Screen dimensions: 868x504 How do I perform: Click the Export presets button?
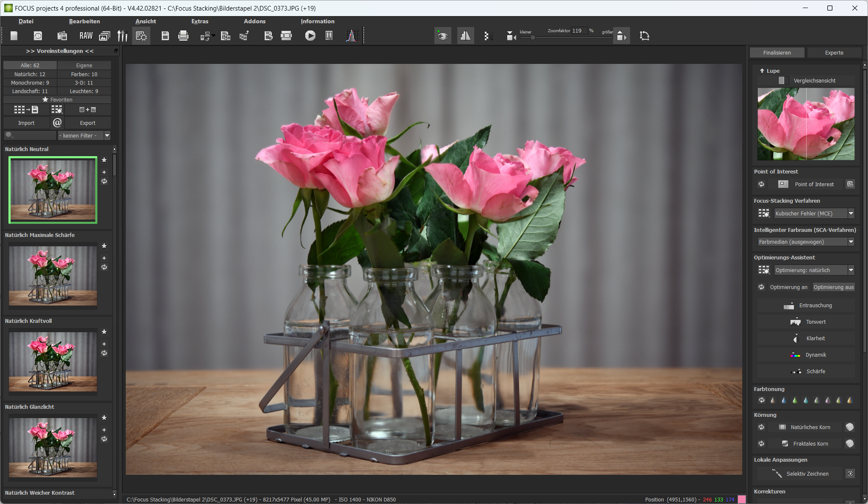click(x=87, y=123)
